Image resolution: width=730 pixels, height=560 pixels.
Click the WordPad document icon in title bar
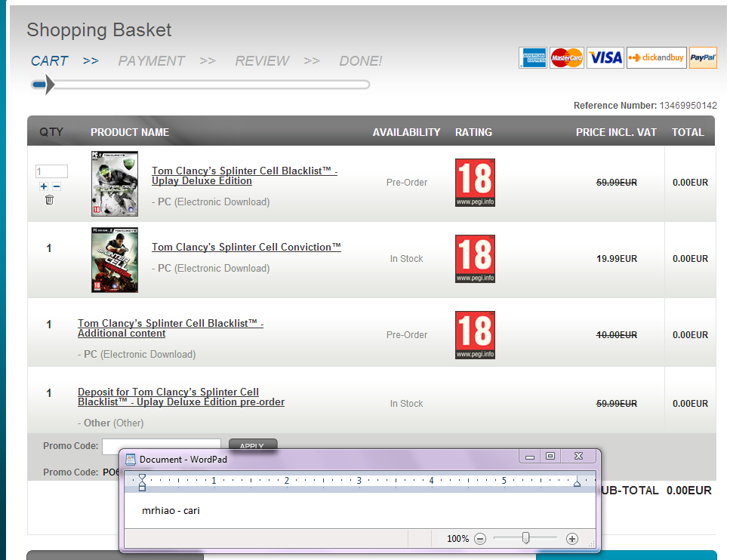[x=131, y=460]
